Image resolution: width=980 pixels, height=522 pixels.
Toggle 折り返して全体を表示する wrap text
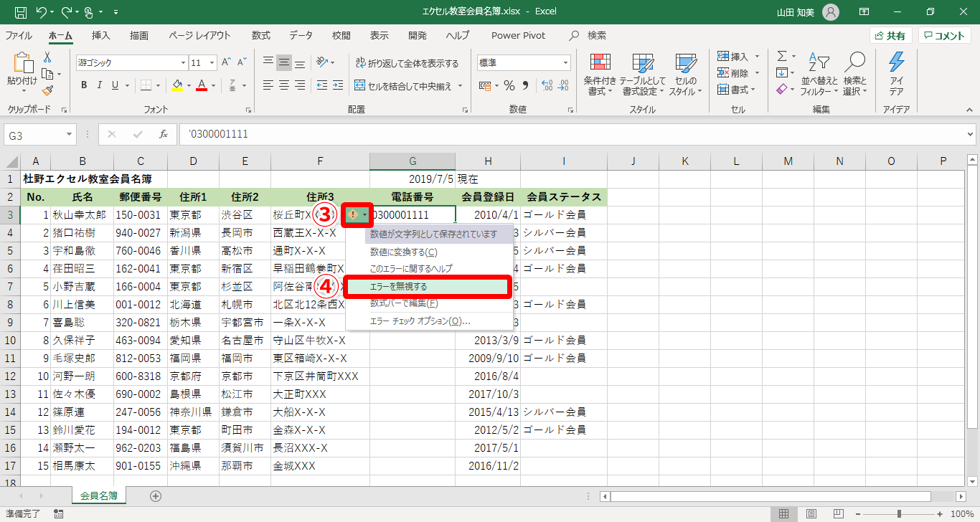[407, 63]
